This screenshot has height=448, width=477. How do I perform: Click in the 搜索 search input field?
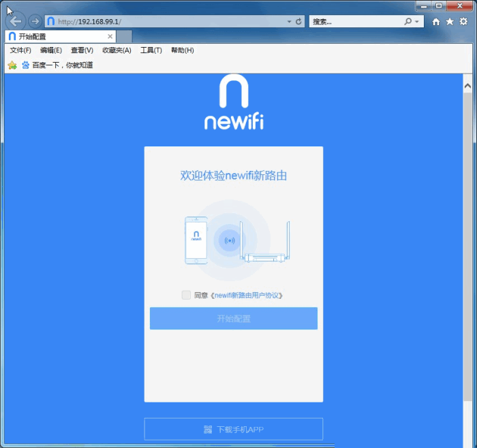[x=354, y=22]
